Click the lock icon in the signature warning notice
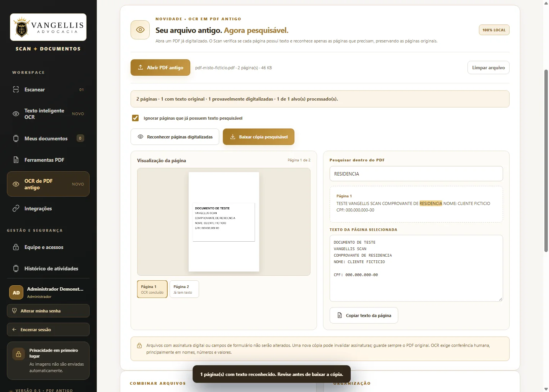The height and width of the screenshot is (392, 549). [139, 345]
